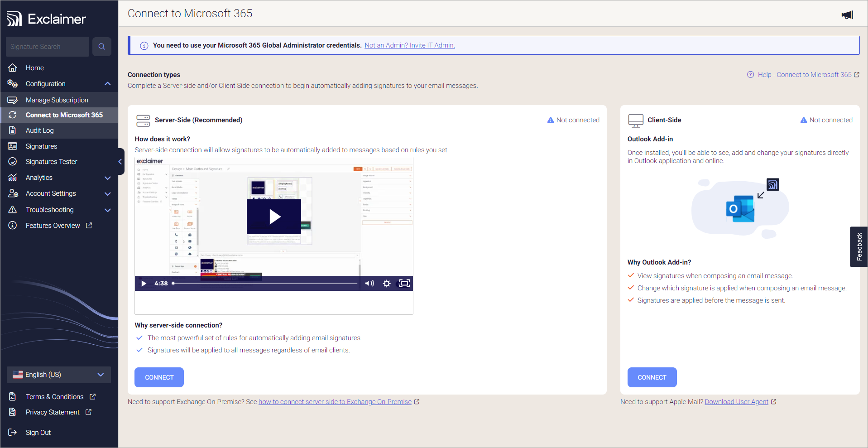Viewport: 868px width, 448px height.
Task: Click the Signatures Tester checkmark icon
Action: [x=13, y=161]
